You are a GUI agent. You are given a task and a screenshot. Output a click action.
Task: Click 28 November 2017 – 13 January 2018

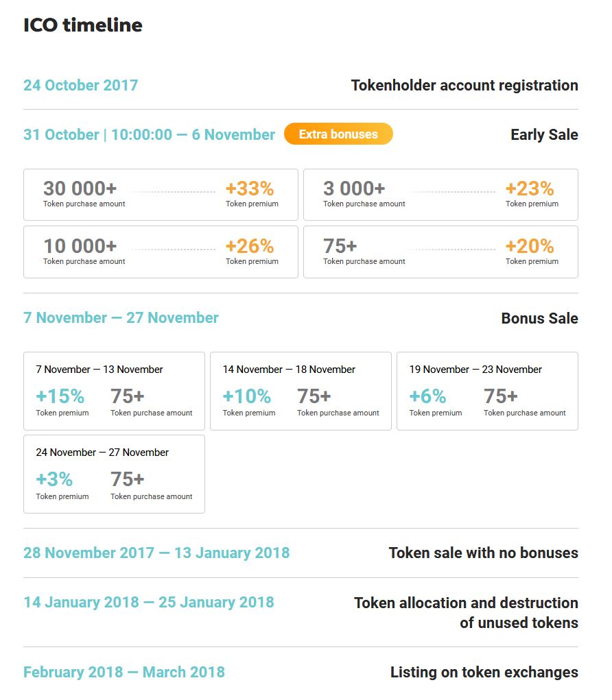tap(156, 553)
